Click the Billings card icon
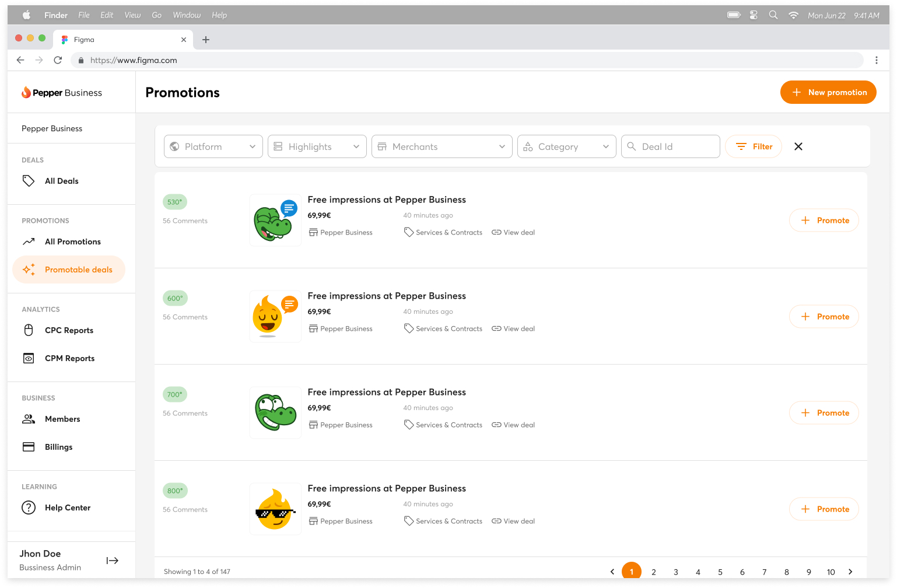897x588 pixels. click(x=29, y=447)
